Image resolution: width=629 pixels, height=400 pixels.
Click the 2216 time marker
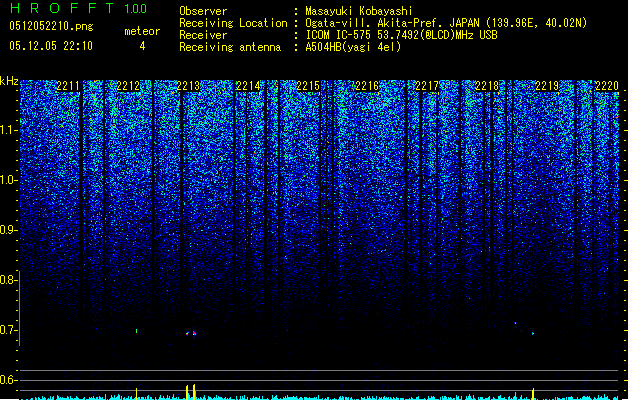[367, 86]
